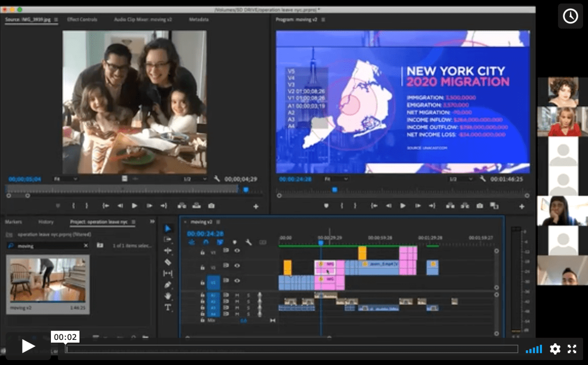Open Timeline Display Settings with the wrench icon

tap(249, 242)
